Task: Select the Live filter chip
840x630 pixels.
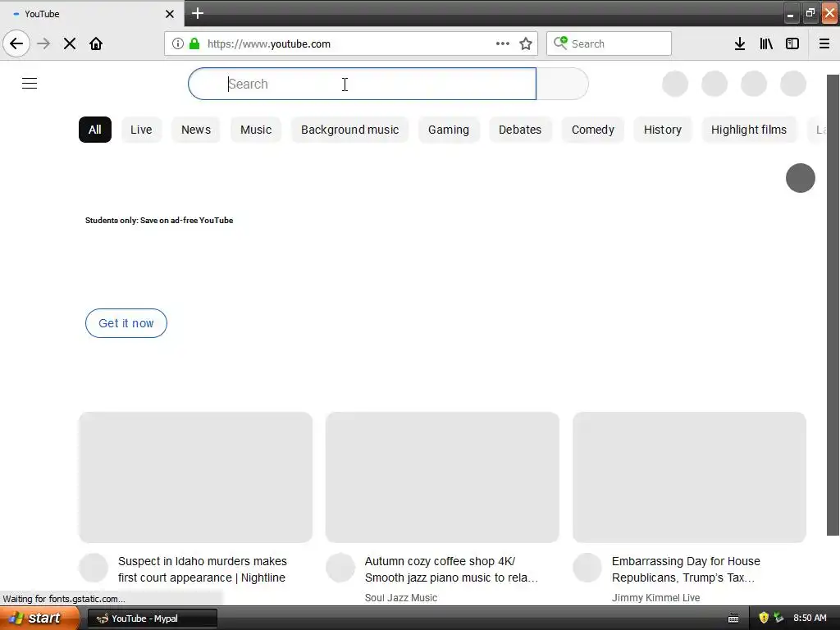Action: (141, 130)
